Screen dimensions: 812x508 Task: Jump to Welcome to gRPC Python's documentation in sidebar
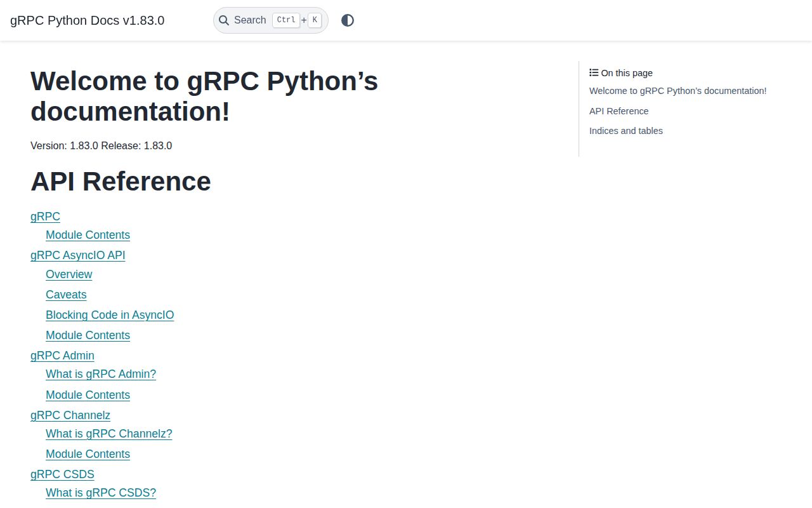tap(678, 91)
